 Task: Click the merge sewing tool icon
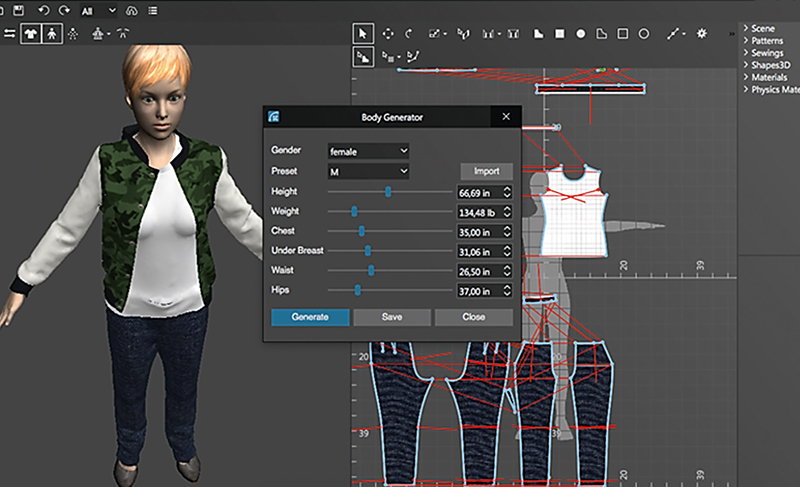513,34
